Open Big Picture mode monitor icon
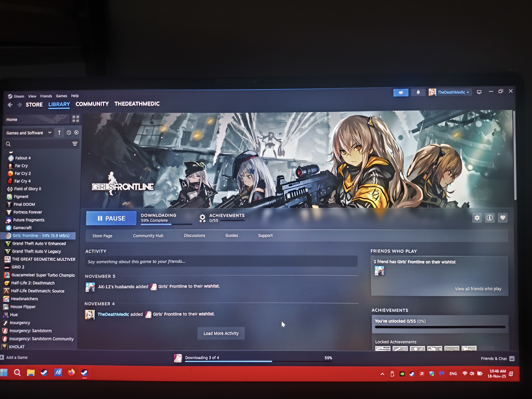 (x=479, y=92)
